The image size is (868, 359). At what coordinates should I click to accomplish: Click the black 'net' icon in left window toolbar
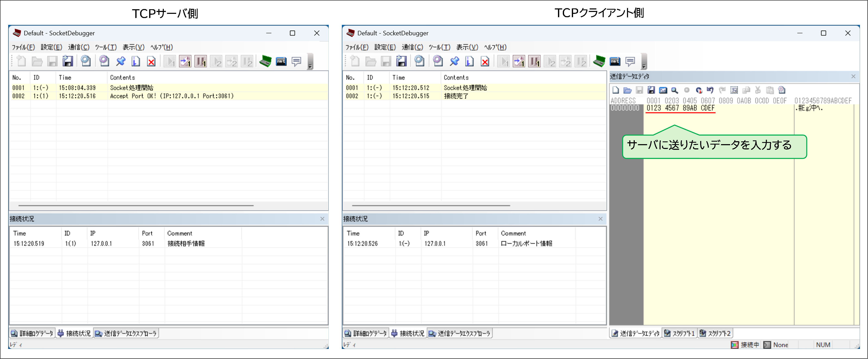(x=281, y=61)
